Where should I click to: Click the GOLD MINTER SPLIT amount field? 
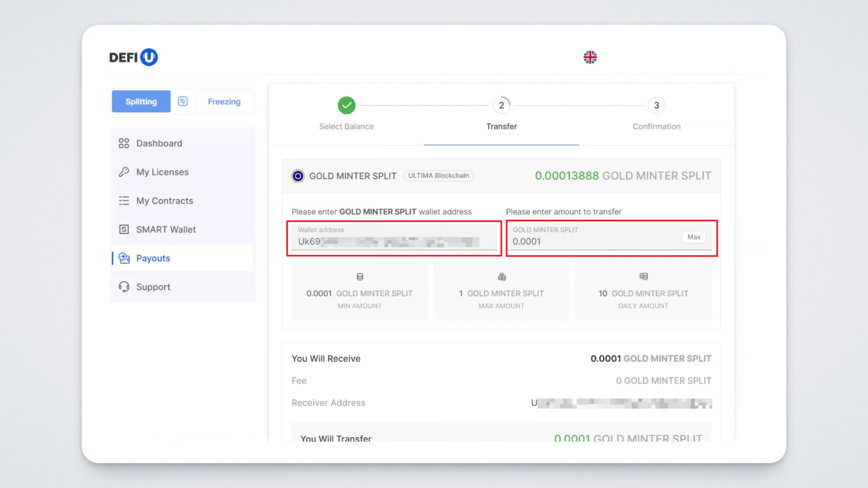(x=593, y=241)
